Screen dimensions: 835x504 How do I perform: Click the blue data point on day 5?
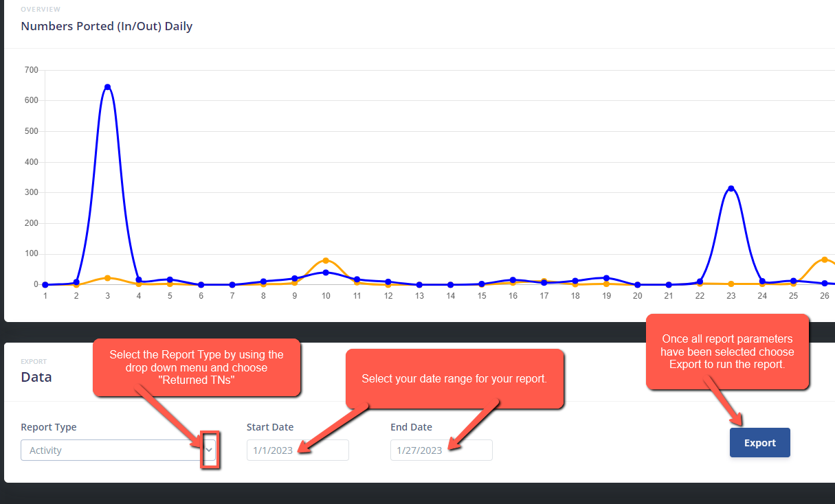pyautogui.click(x=170, y=279)
